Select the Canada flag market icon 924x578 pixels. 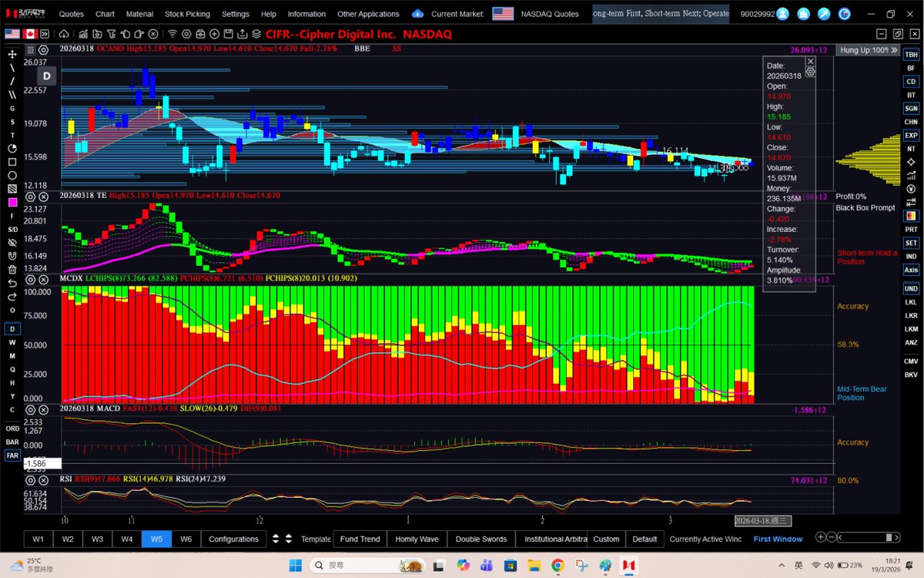click(x=32, y=34)
